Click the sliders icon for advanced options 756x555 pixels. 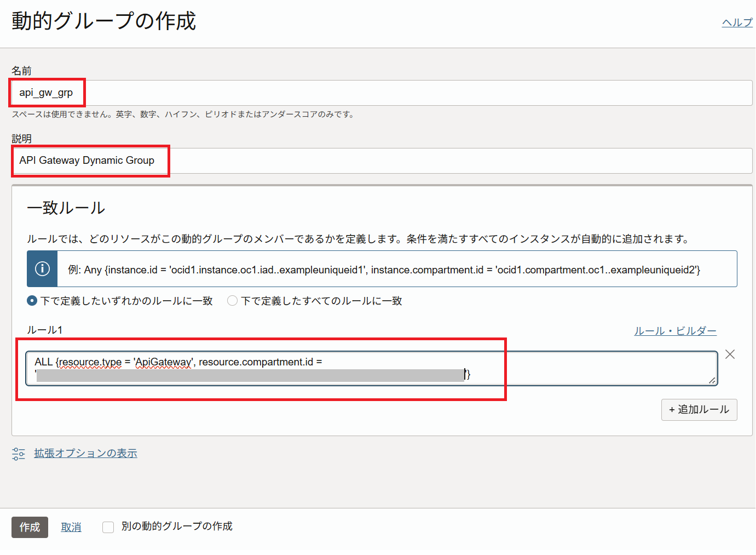tap(19, 454)
